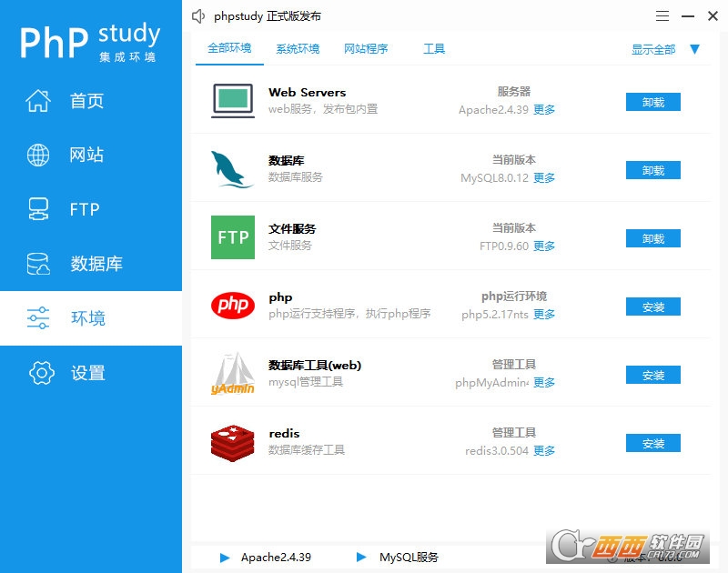Open 数据库 in the sidebar
728x573 pixels.
pos(96,264)
